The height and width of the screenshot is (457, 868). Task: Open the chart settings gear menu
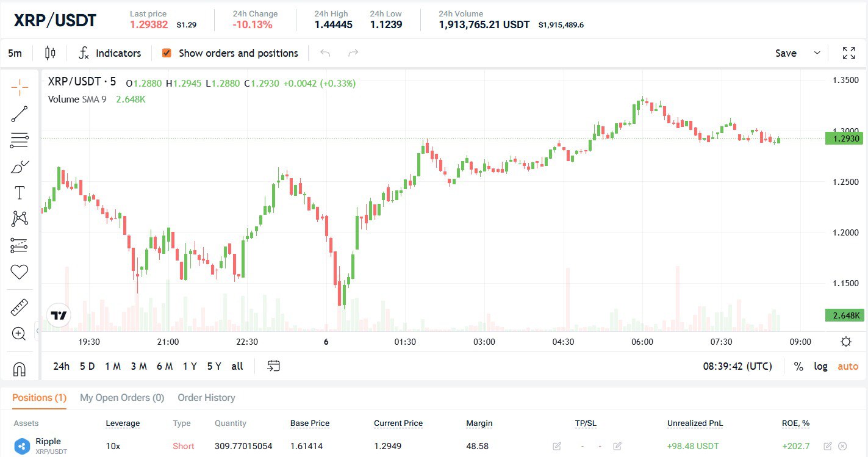(846, 342)
